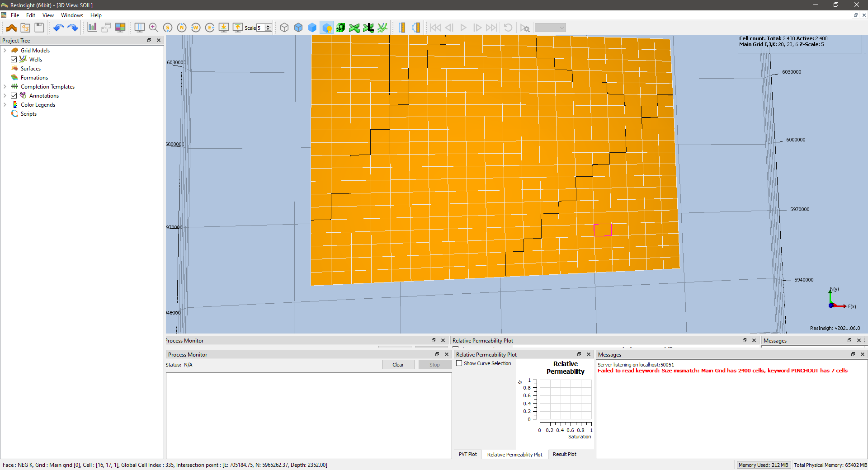This screenshot has width=868, height=470.
Task: Click the ruler measurement tool icon
Action: (402, 28)
